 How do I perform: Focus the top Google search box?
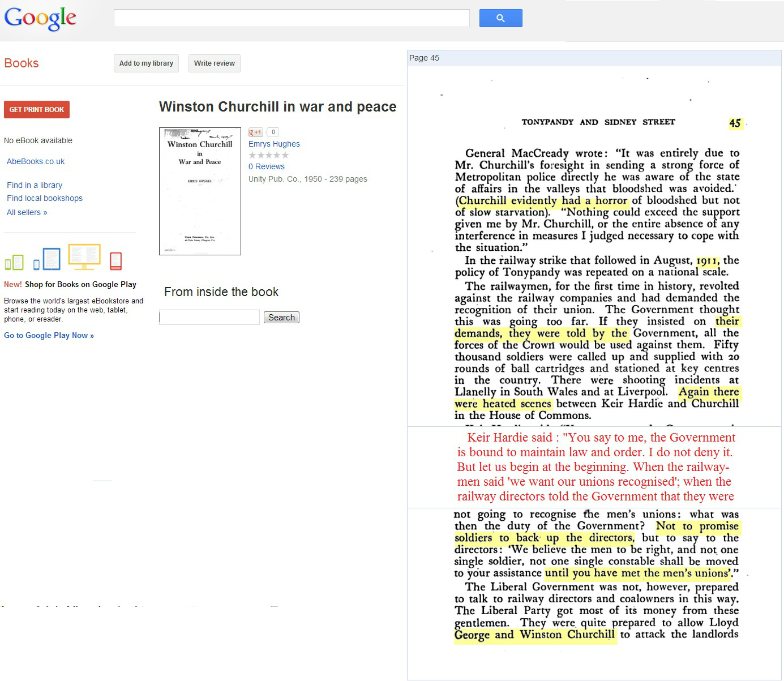coord(292,18)
